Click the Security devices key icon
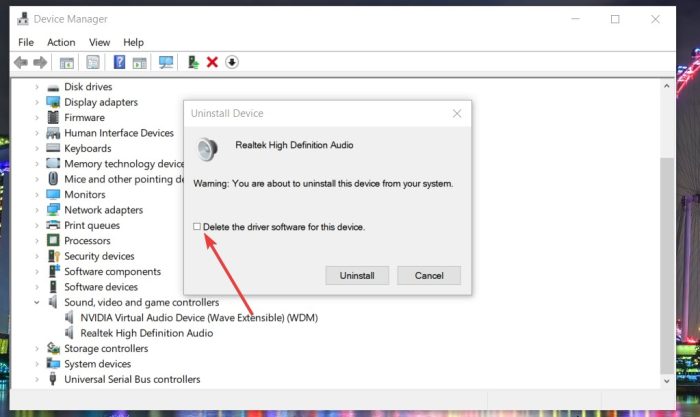The height and width of the screenshot is (417, 700). click(x=54, y=256)
